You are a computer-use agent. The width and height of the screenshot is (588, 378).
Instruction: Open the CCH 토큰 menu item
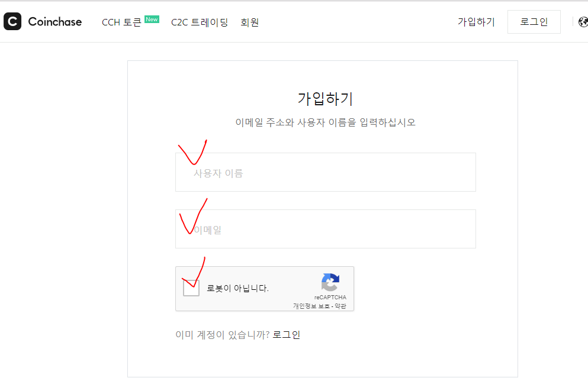[x=121, y=22]
